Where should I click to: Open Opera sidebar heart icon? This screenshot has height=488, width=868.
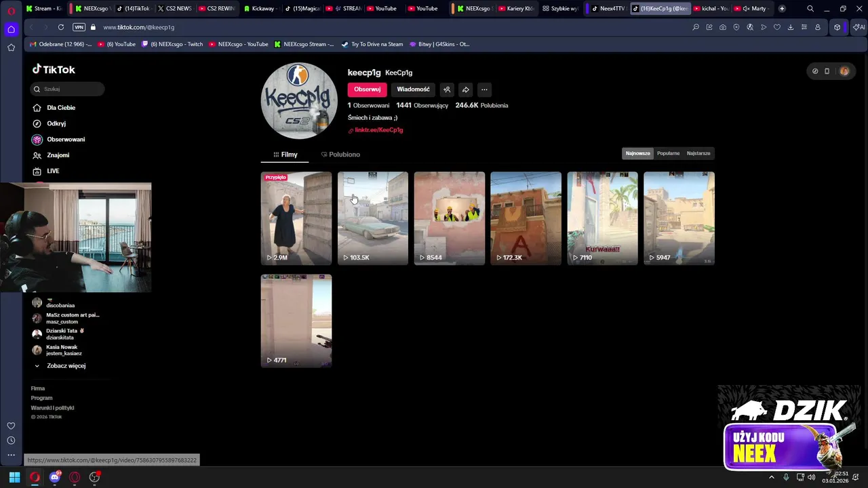(x=11, y=426)
